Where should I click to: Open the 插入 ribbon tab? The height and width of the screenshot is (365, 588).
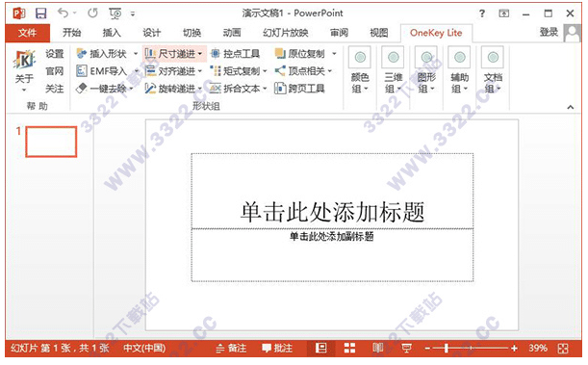click(x=112, y=33)
